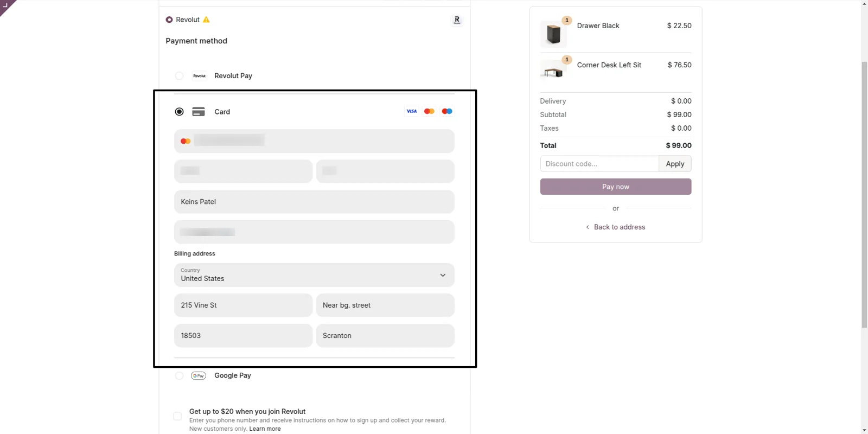868x434 pixels.
Task: Click the Pay now button
Action: click(616, 187)
